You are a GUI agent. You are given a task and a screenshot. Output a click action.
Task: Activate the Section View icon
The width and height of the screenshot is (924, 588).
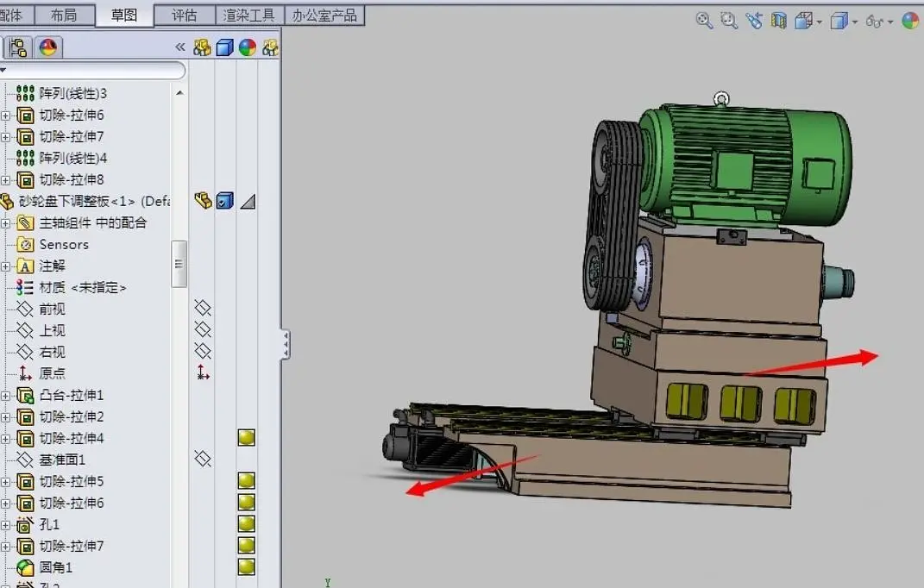[779, 21]
